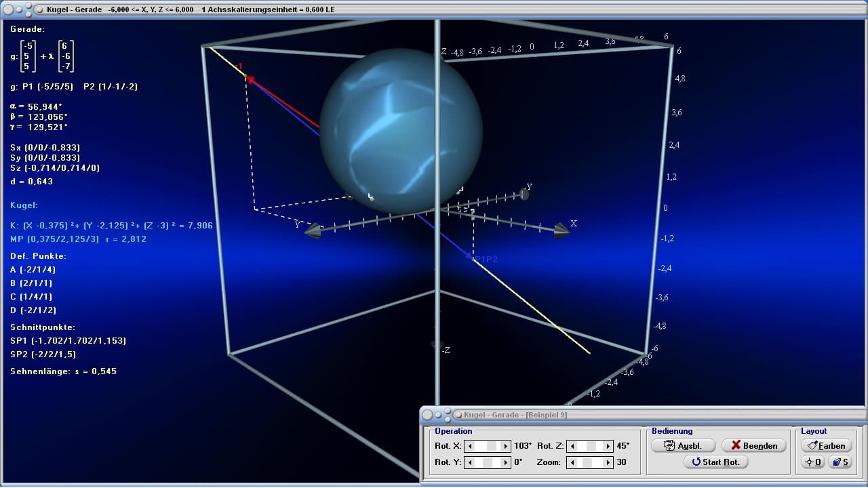Viewport: 868px width, 488px height.
Task: Zoom in using the Zoom right arrow
Action: 608,462
